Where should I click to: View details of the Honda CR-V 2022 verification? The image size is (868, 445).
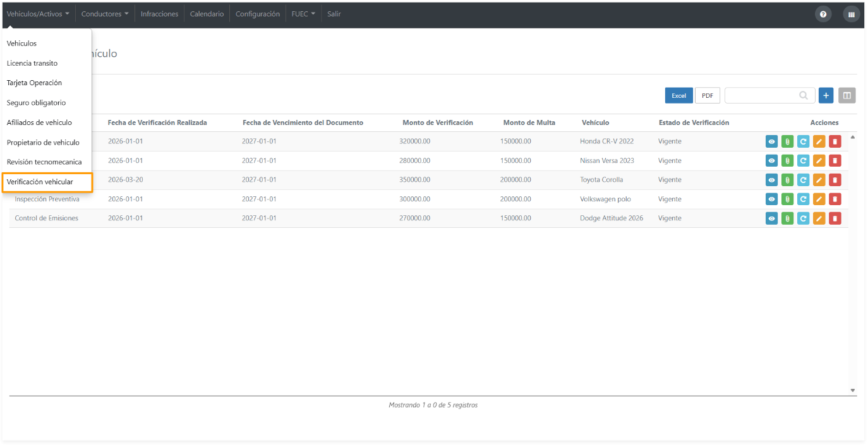tap(771, 141)
